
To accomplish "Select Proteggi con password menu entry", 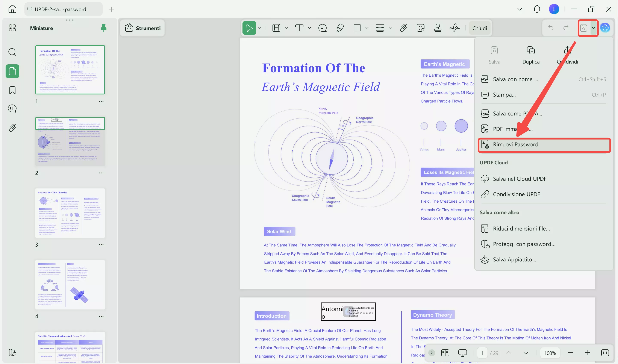I will [x=524, y=244].
